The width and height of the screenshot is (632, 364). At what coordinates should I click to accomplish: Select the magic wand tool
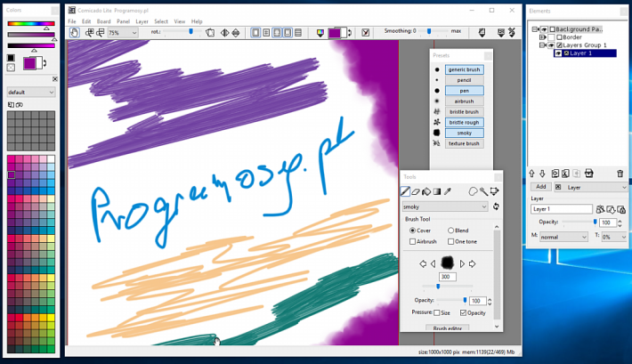tap(483, 191)
